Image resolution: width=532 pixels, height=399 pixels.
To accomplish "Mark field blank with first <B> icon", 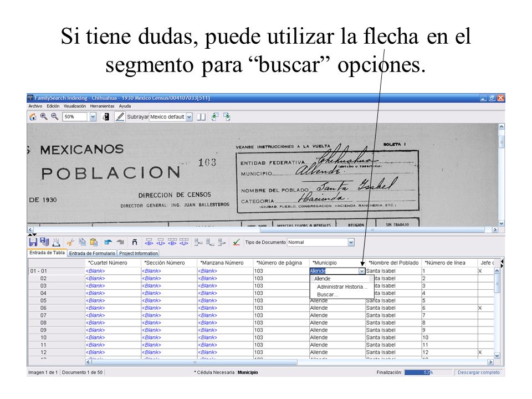I will (x=149, y=242).
